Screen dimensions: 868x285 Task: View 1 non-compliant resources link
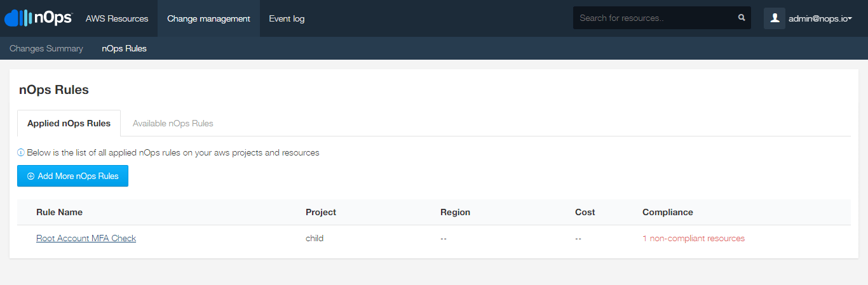(693, 239)
